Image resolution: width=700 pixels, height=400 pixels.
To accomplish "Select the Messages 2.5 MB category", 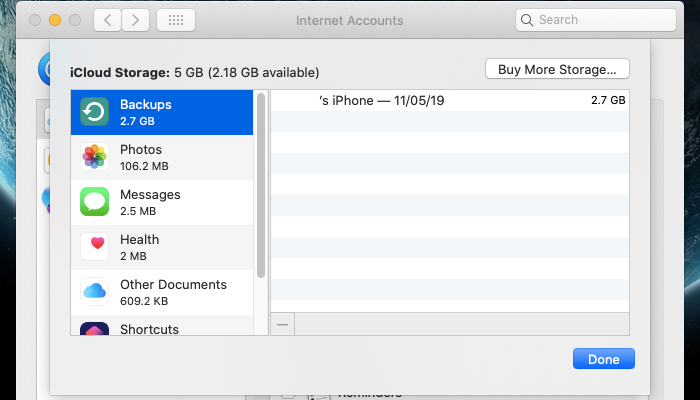I will tap(162, 202).
